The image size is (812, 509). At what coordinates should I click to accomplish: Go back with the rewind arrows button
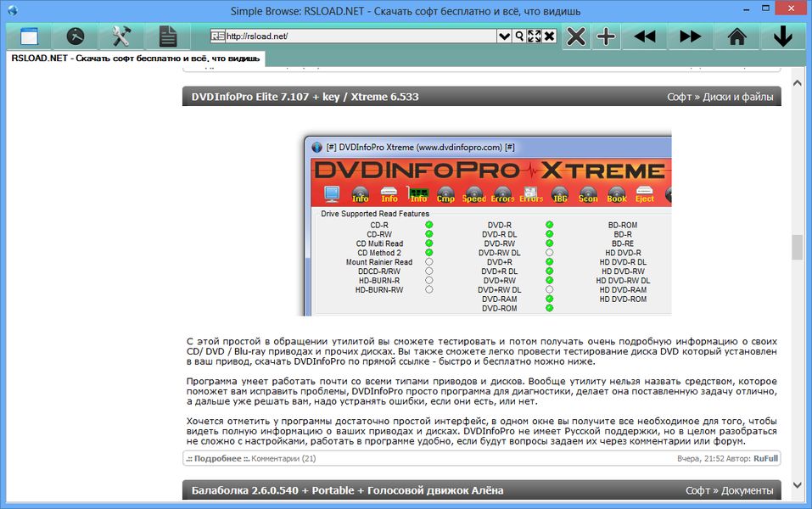tap(645, 36)
